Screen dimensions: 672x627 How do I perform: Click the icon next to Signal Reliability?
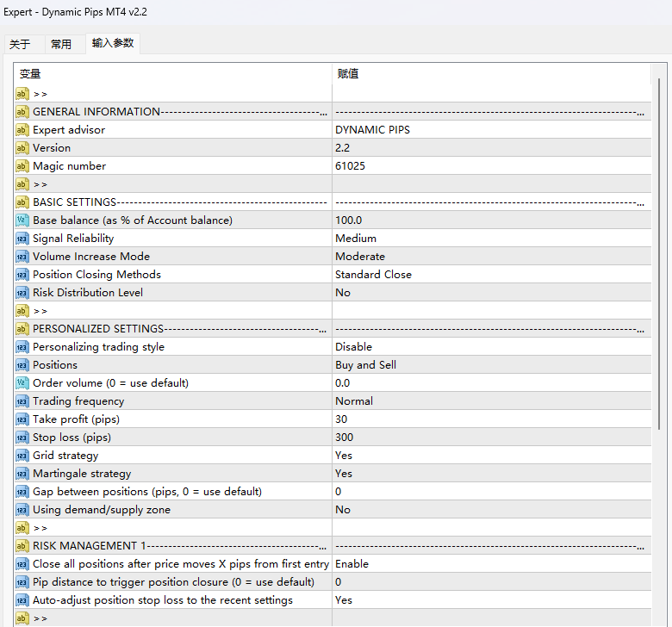pyautogui.click(x=22, y=239)
